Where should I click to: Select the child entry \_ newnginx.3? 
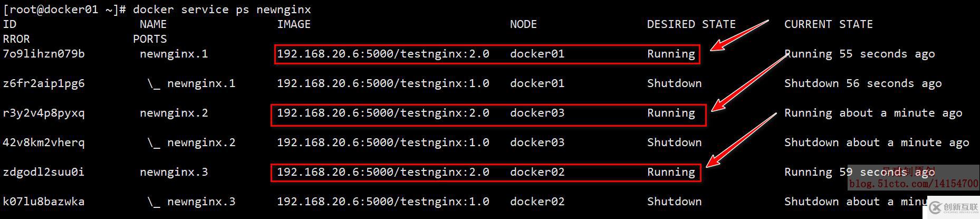191,202
